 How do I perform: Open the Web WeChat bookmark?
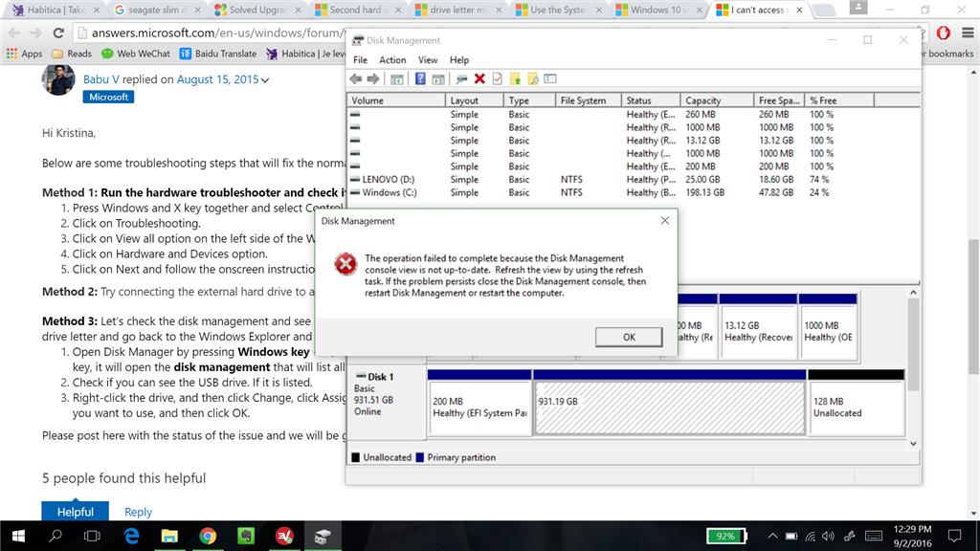pos(136,54)
